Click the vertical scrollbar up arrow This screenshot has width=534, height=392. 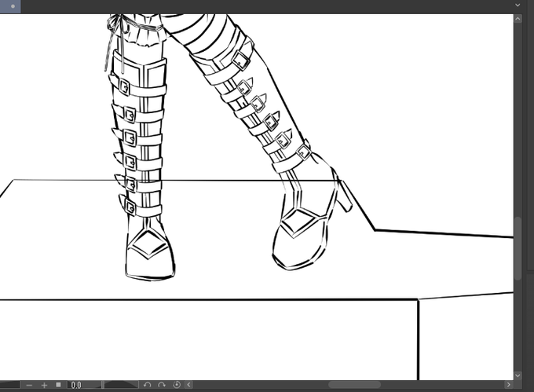coord(518,19)
